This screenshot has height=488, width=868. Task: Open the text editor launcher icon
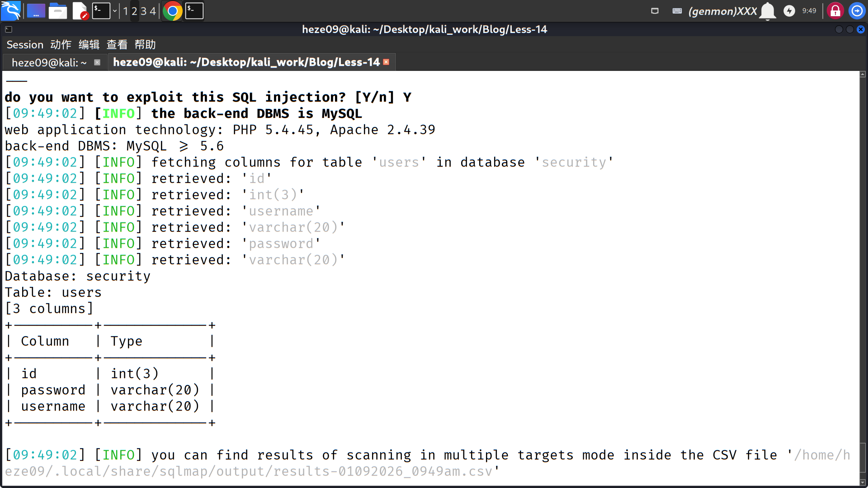coord(80,11)
